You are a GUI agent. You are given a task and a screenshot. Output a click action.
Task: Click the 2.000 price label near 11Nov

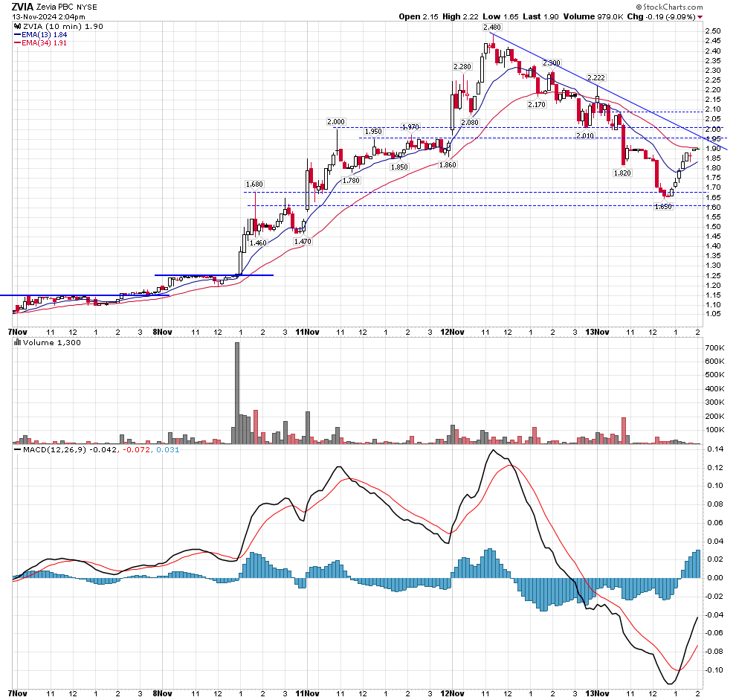click(x=336, y=121)
